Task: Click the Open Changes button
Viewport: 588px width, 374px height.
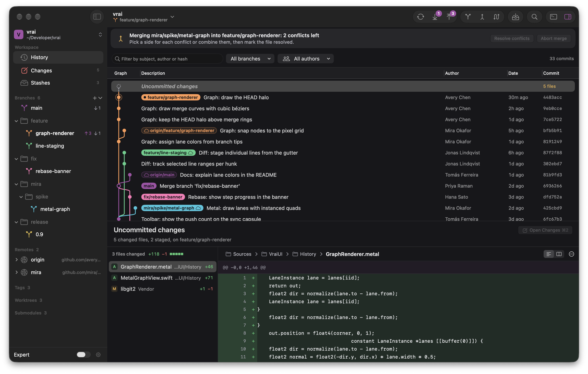Action: click(545, 230)
